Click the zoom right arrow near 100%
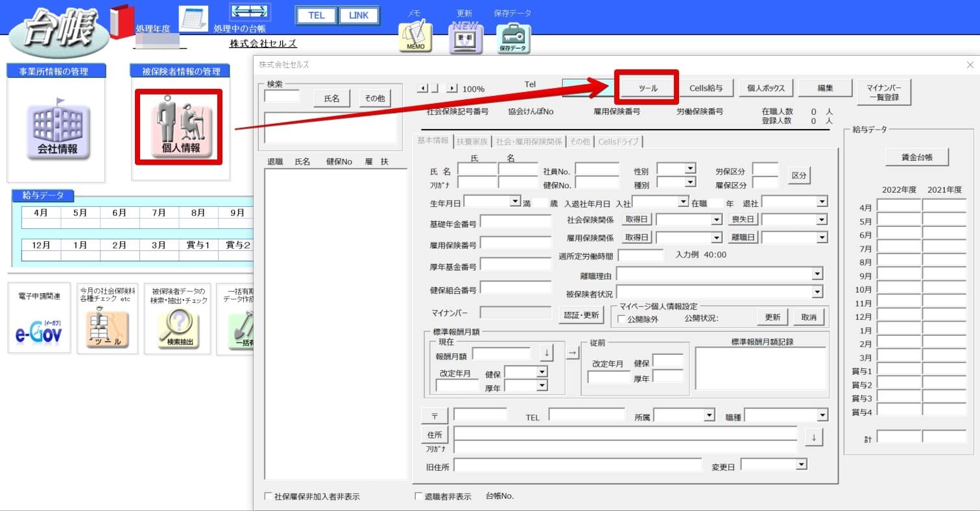 click(x=452, y=88)
